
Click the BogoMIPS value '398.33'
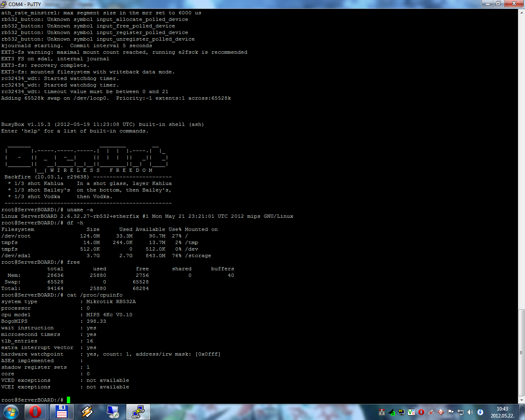[x=96, y=321]
